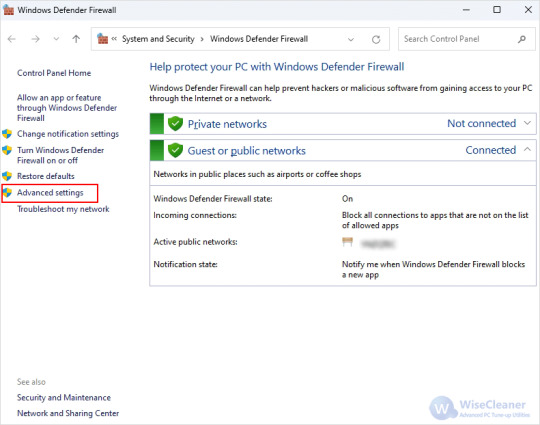Click Windows Defender Firewall breadcrumb
Image resolution: width=540 pixels, height=425 pixels.
pos(259,39)
